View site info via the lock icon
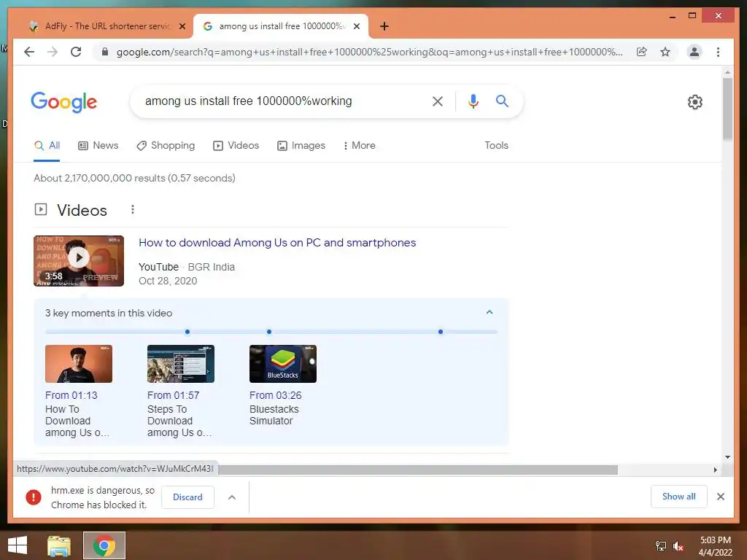This screenshot has width=747, height=560. pyautogui.click(x=105, y=52)
